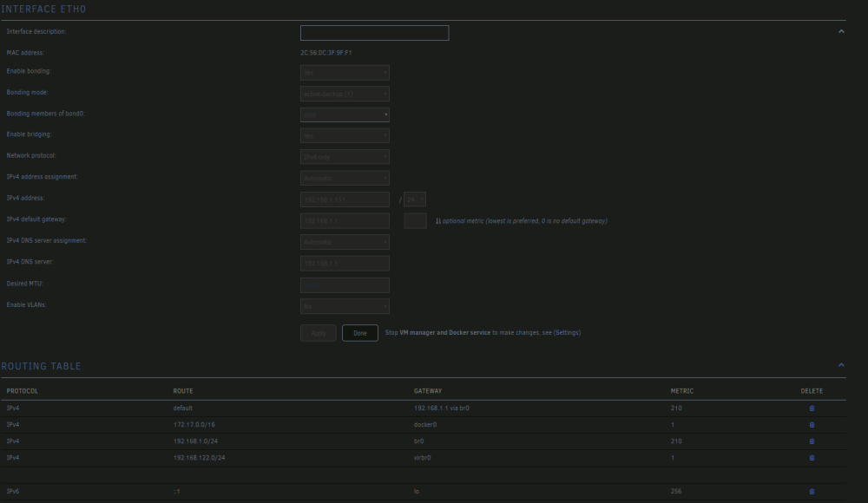Delete the 192.168.122.0/24 route
Screen dimensions: 868x503
pyautogui.click(x=812, y=458)
